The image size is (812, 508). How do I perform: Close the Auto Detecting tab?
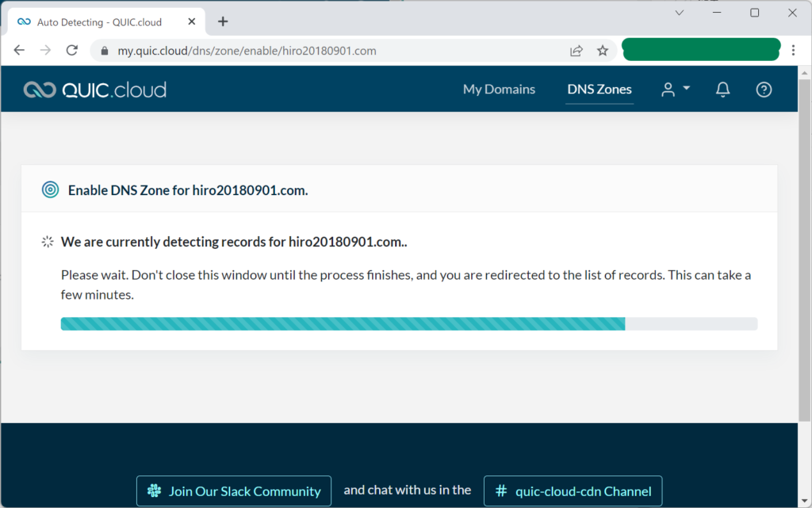click(x=192, y=21)
